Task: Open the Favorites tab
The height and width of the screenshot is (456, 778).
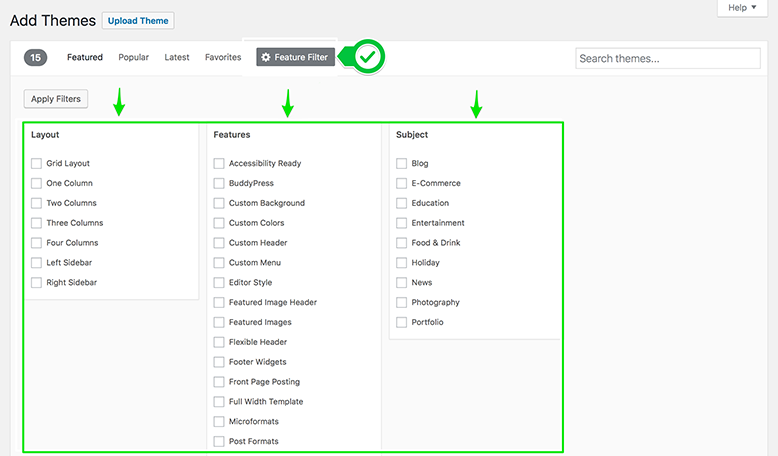Action: point(223,58)
